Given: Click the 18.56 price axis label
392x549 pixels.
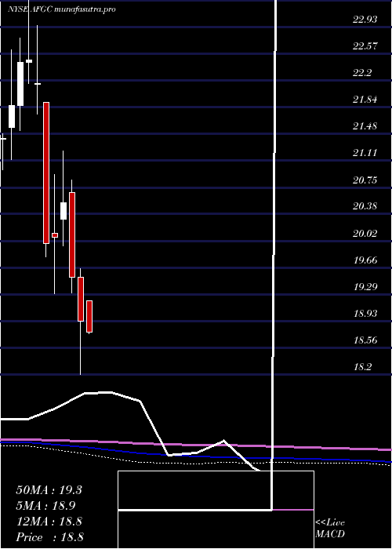Looking at the screenshot, I should 365,340.
